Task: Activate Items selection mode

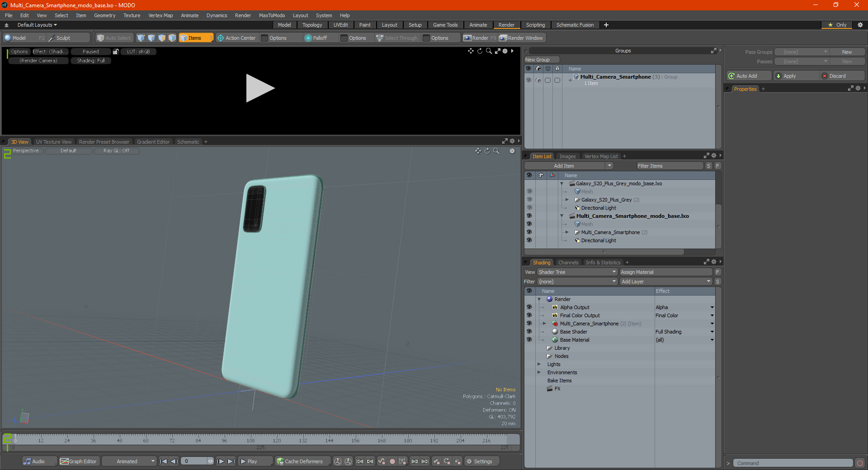Action: (x=196, y=38)
